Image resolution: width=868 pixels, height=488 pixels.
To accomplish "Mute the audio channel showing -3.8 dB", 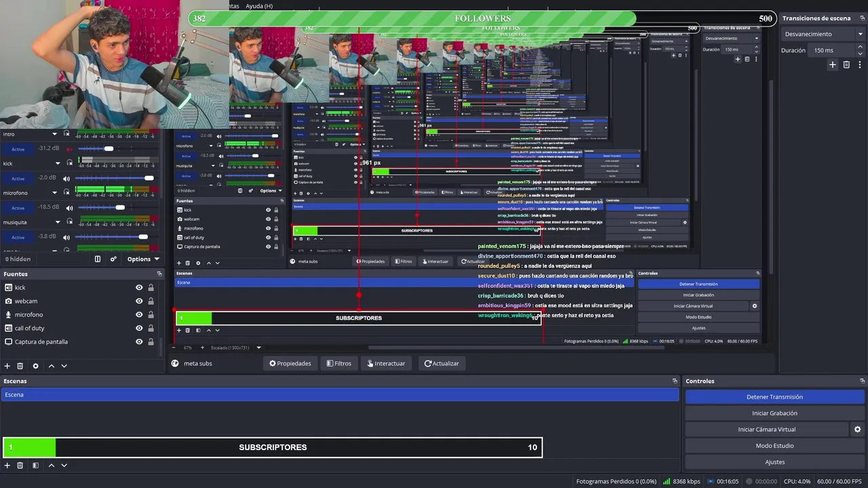I will coord(66,237).
